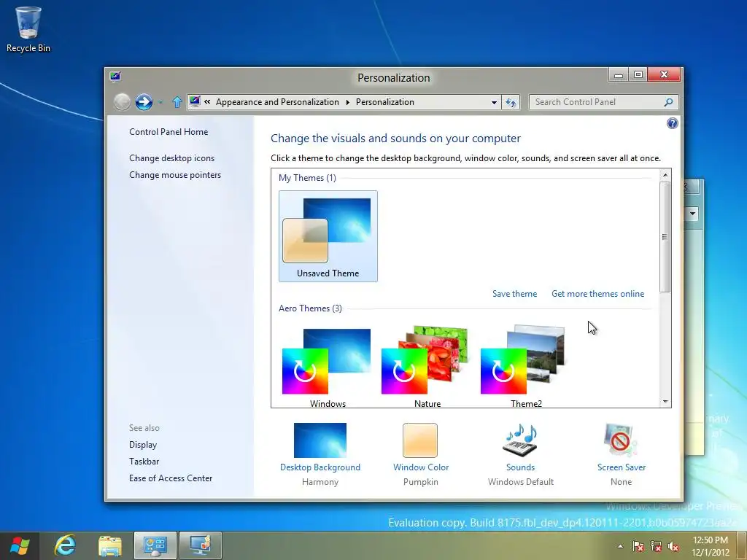The height and width of the screenshot is (560, 747).
Task: Click the Personalization window title icon
Action: pyautogui.click(x=115, y=77)
